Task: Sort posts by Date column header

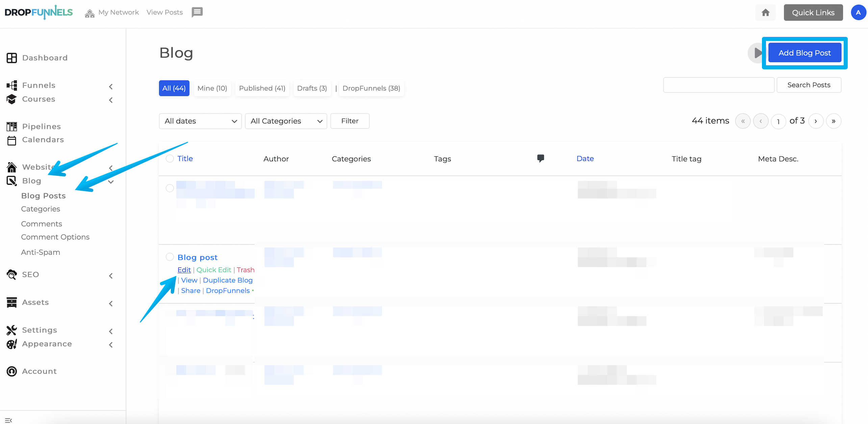Action: coord(585,159)
